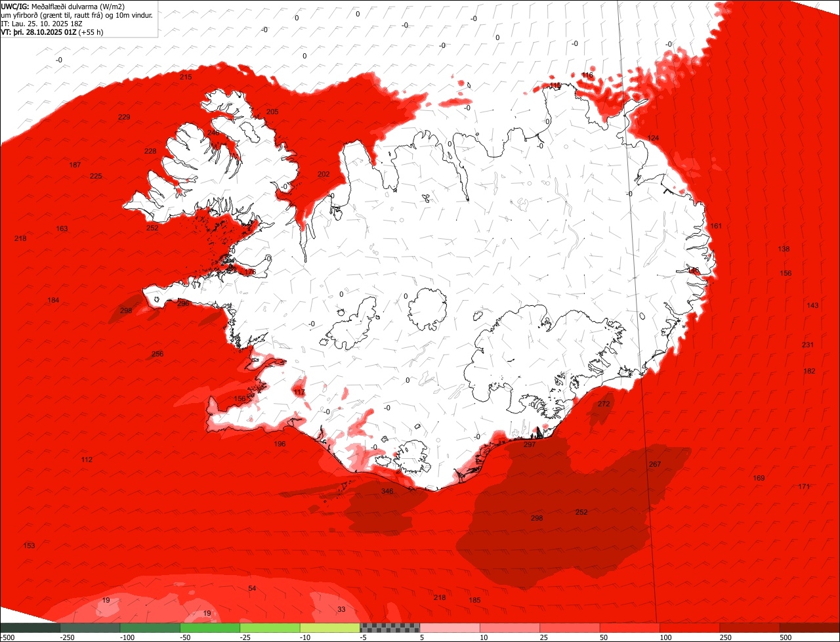Click the map value 171
This screenshot has height=642, width=840.
tap(804, 486)
